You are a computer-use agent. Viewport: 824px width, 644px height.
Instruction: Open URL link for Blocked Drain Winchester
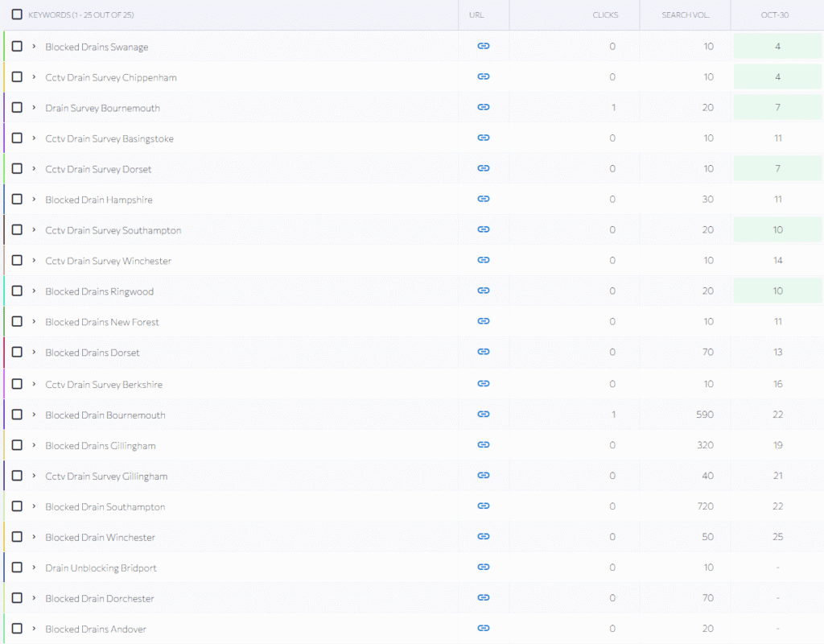tap(484, 536)
